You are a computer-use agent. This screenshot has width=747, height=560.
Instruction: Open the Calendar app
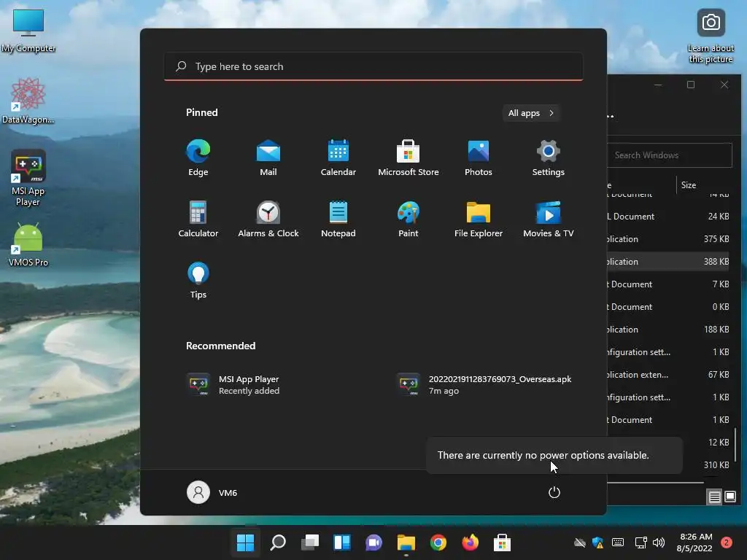pos(338,157)
